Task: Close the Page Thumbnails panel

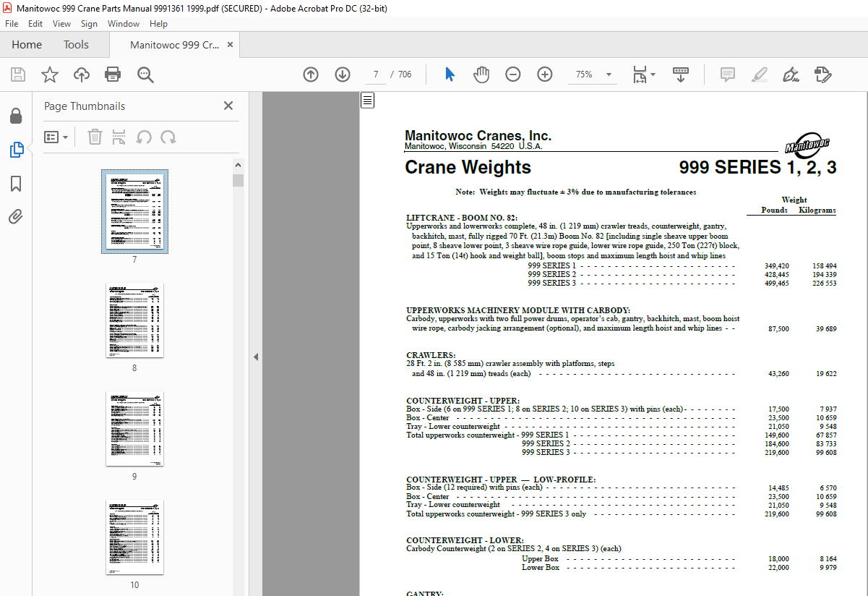Action: 228,106
